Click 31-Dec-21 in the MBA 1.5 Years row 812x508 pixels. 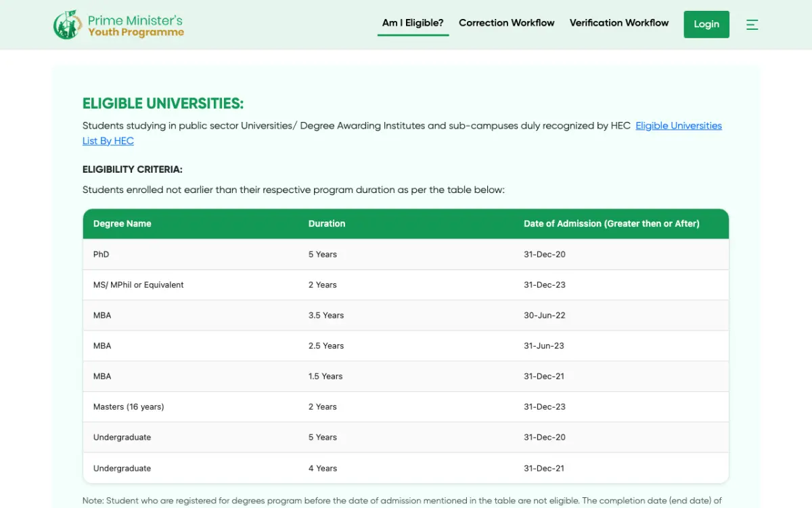click(x=544, y=376)
